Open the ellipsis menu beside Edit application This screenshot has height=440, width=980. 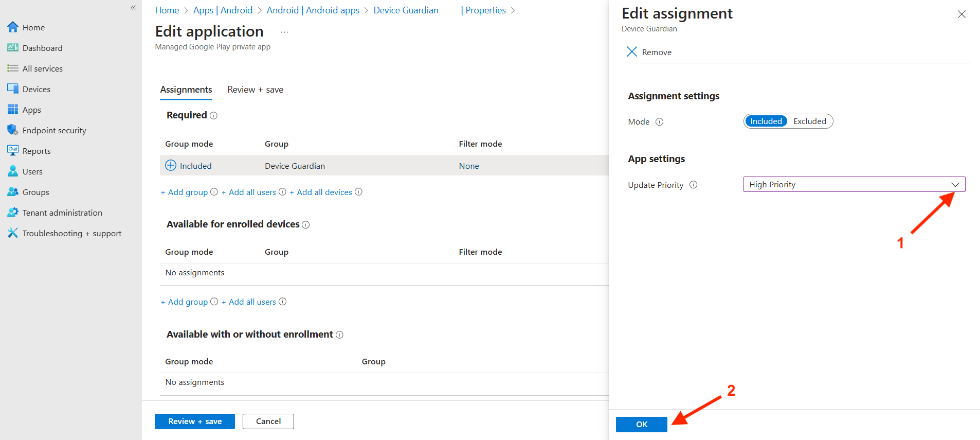click(x=284, y=32)
